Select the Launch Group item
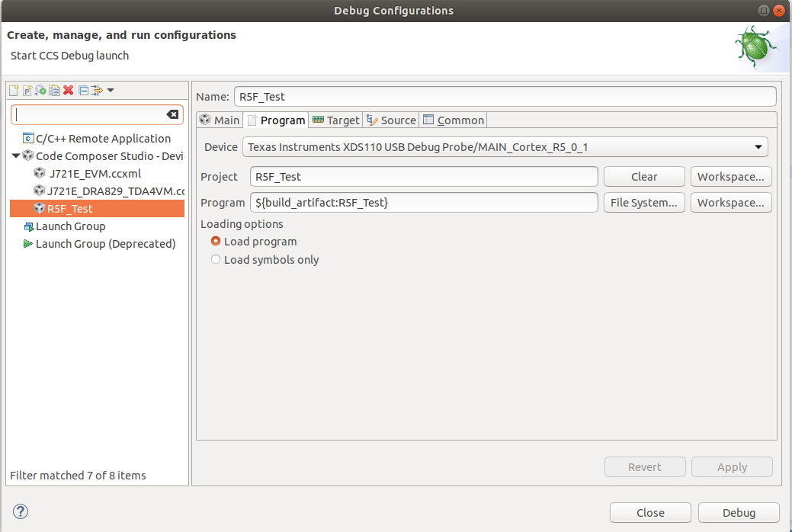Viewport: 792px width, 532px height. [70, 226]
